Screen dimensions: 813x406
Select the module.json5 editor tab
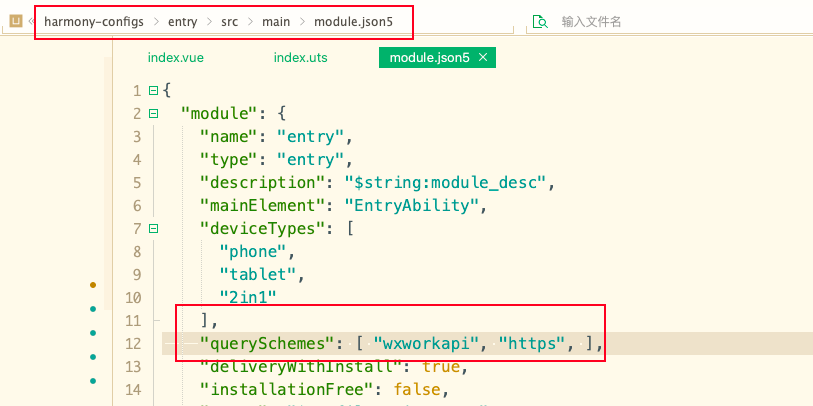(429, 58)
